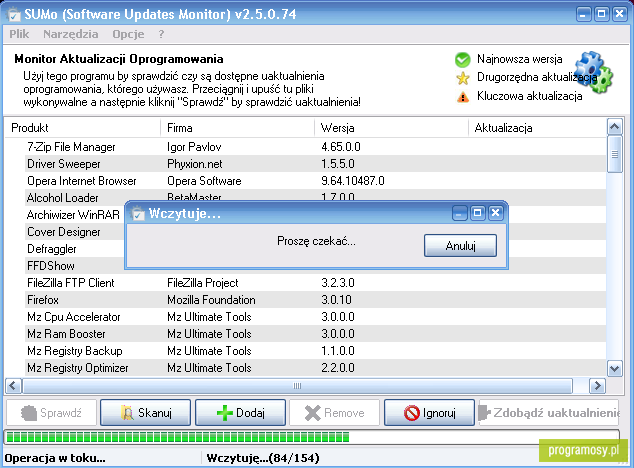Click the green checkmark Najnowsza wersja icon
Image resolution: width=634 pixels, height=468 pixels.
[x=463, y=59]
